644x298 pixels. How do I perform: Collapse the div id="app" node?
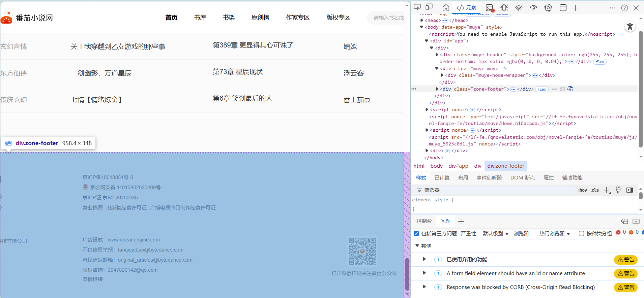[427, 41]
